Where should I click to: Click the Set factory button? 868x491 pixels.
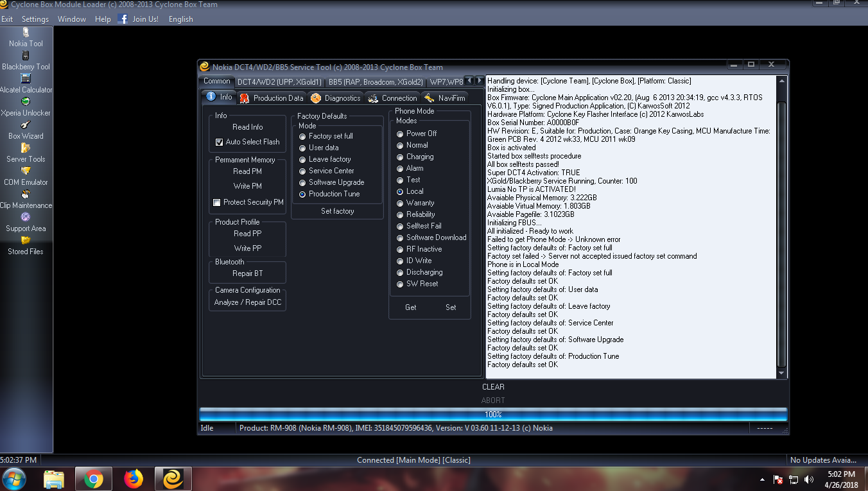(338, 211)
